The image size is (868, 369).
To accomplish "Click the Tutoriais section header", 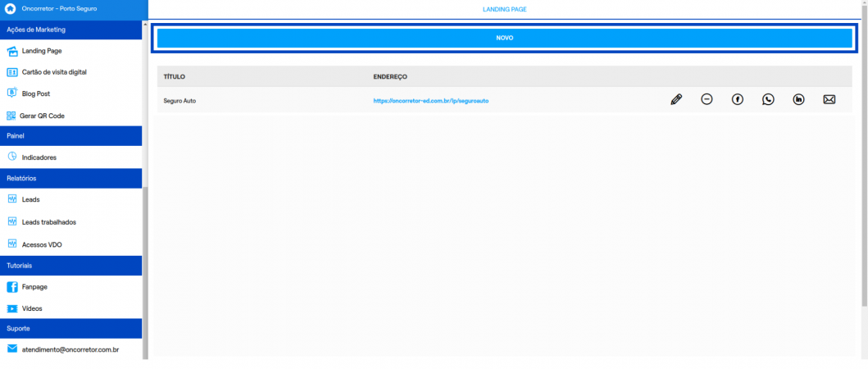I will click(70, 266).
